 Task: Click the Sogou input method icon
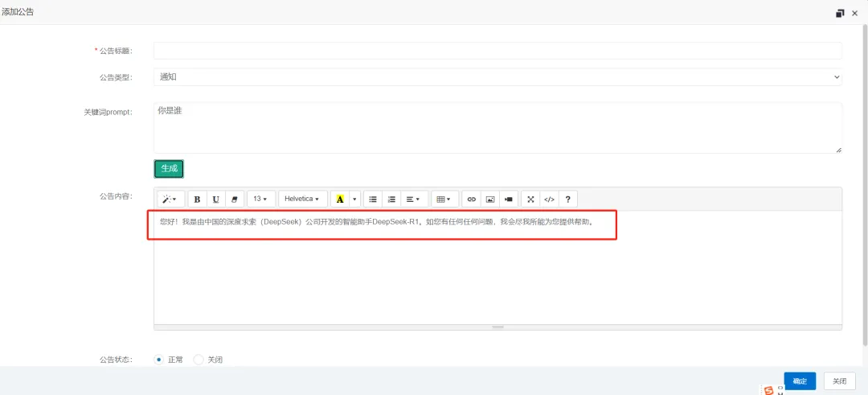coord(768,390)
